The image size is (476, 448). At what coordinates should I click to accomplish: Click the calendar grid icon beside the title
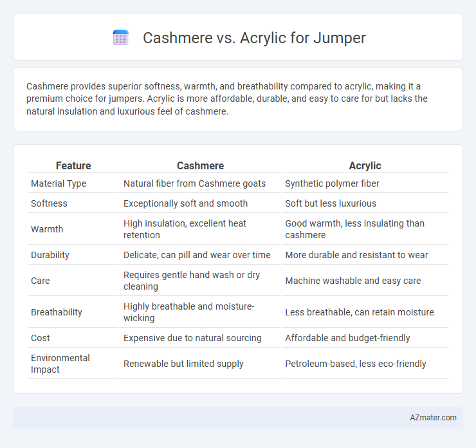pos(121,38)
